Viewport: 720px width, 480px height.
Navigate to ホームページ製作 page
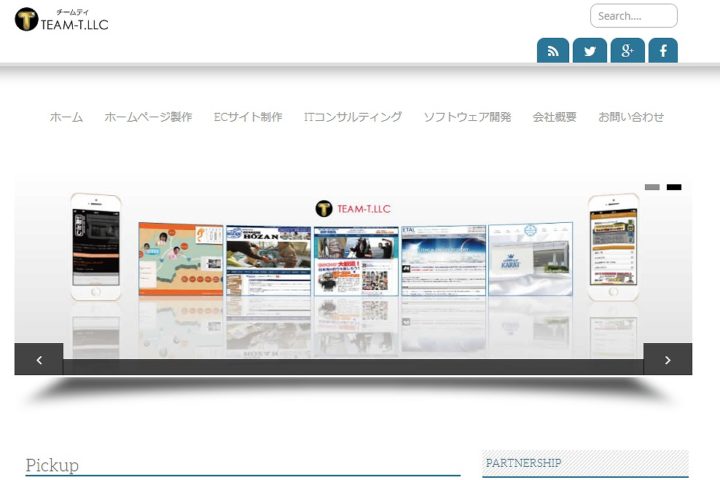click(148, 117)
